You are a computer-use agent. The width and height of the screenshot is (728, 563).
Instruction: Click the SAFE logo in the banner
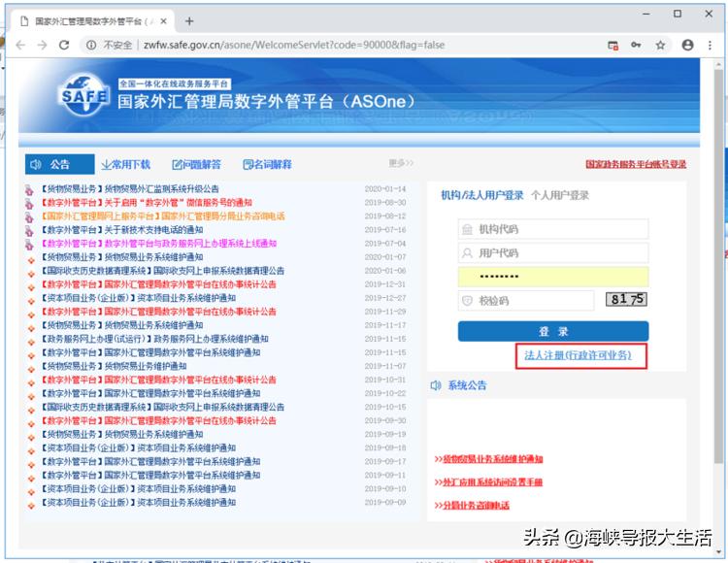[x=84, y=94]
